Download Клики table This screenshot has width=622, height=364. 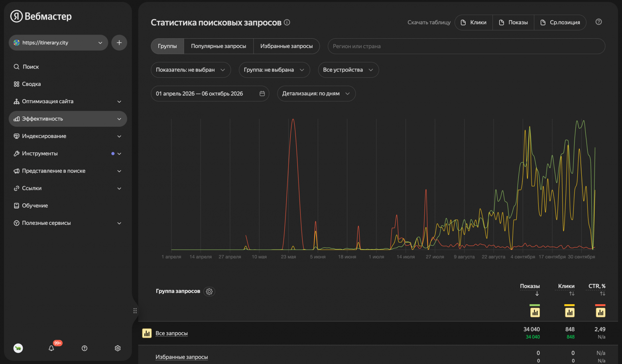click(474, 22)
